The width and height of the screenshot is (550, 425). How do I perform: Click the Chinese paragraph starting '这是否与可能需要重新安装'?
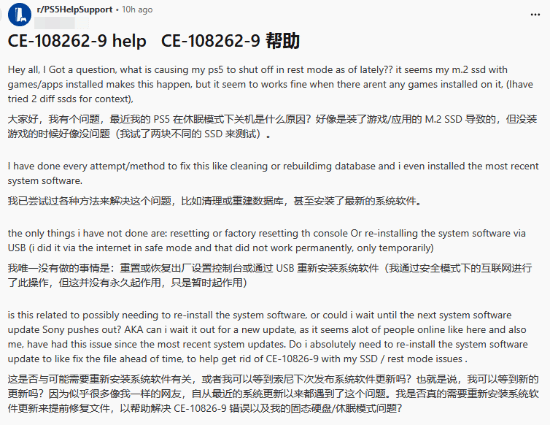click(273, 393)
